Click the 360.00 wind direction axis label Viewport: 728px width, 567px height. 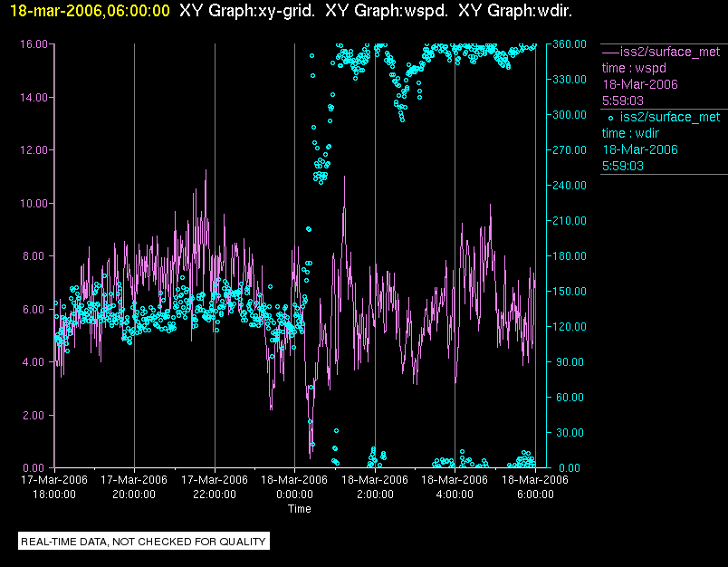point(570,44)
